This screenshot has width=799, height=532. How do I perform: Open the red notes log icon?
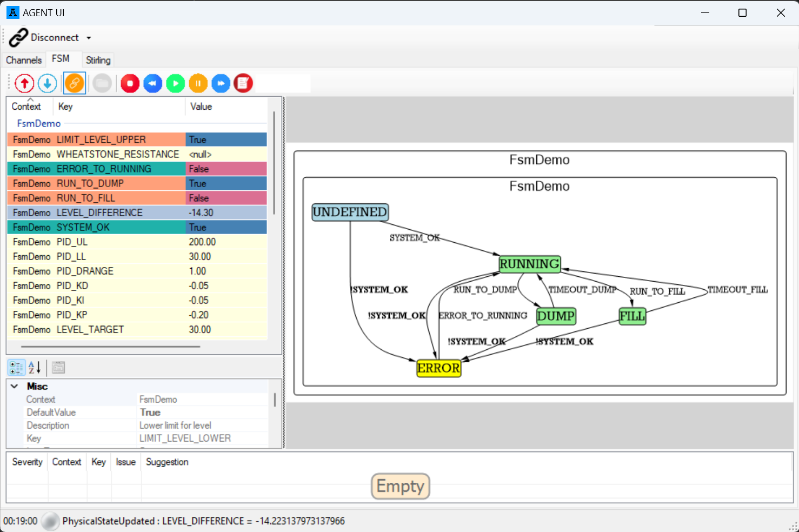point(243,83)
